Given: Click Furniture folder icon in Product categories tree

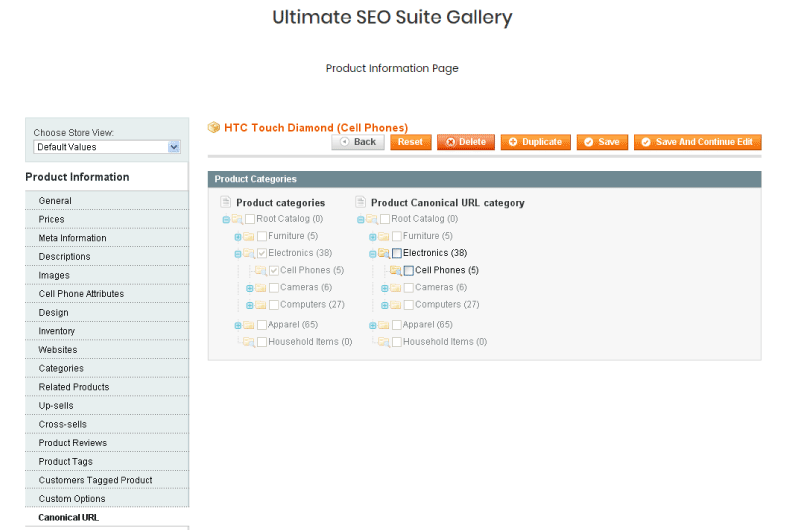Looking at the screenshot, I should (248, 236).
